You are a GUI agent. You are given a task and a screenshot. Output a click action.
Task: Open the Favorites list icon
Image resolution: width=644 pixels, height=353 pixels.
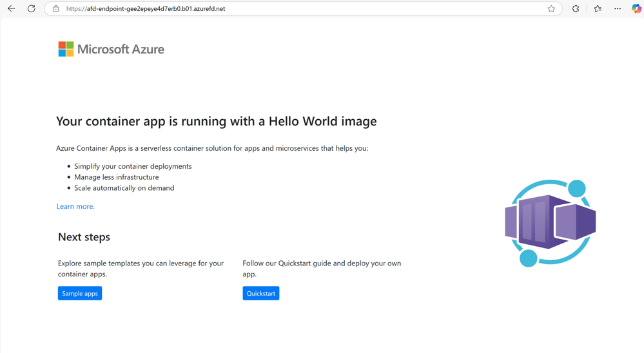[598, 8]
